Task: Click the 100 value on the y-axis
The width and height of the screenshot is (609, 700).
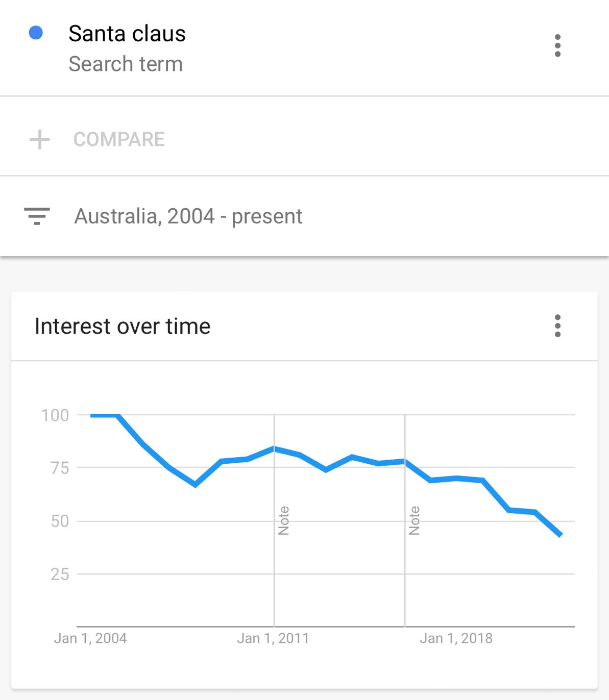Action: pyautogui.click(x=55, y=415)
